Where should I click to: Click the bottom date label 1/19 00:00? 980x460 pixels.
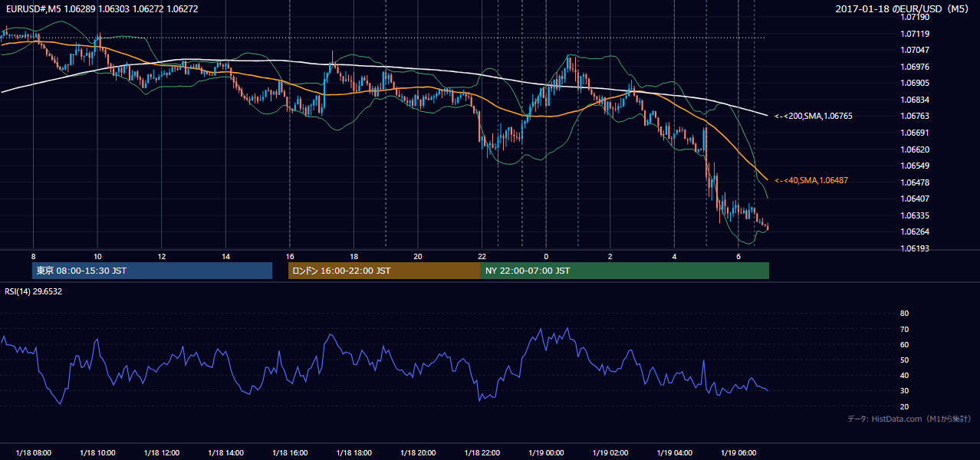coord(546,453)
